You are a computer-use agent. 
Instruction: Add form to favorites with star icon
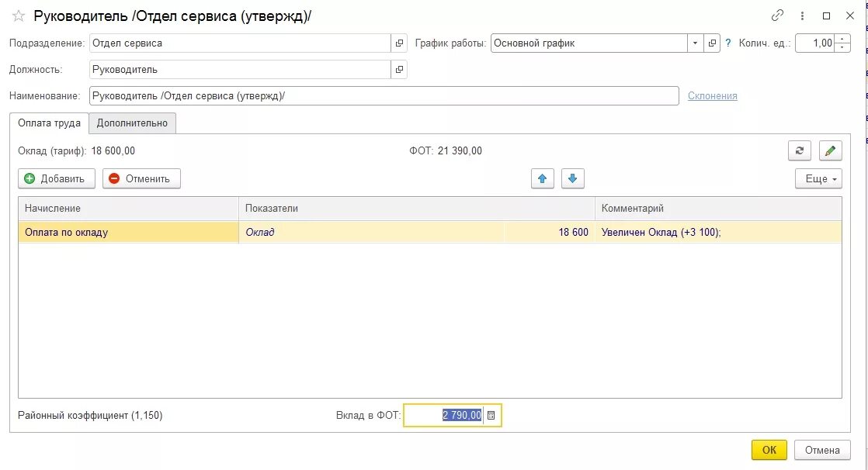coord(19,16)
